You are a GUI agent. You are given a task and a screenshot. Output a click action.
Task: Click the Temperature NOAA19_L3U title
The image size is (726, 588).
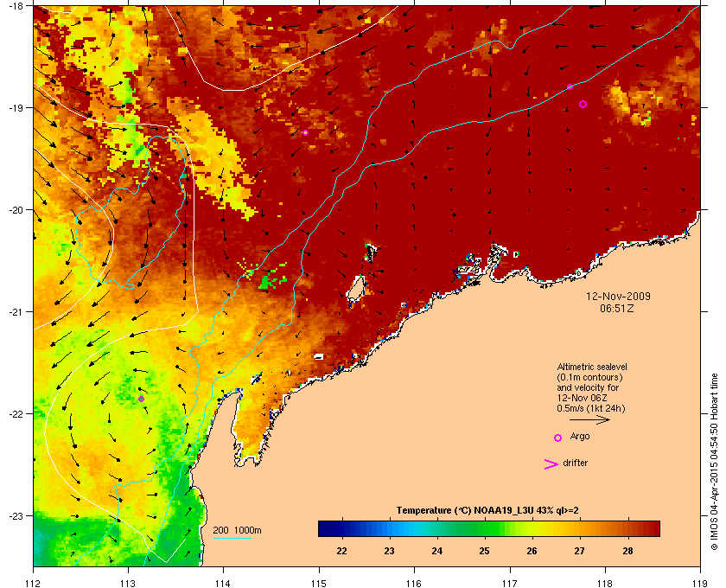[487, 511]
